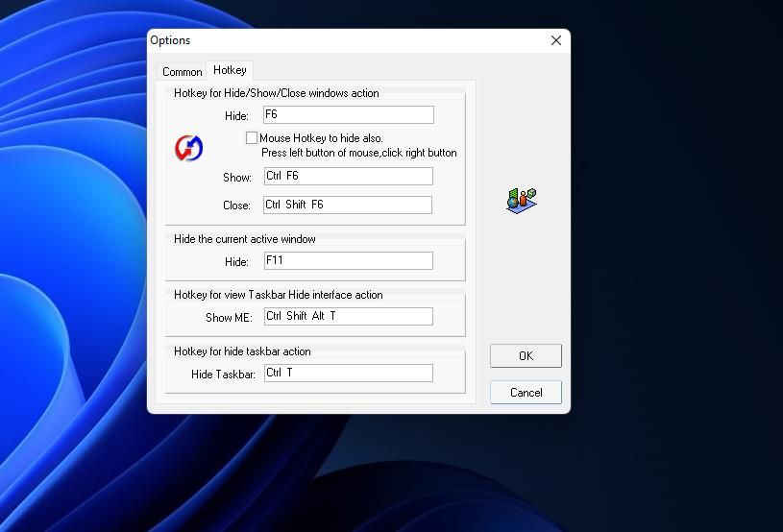Click the colorful figures icon above OK
This screenshot has width=783, height=532.
[x=521, y=199]
